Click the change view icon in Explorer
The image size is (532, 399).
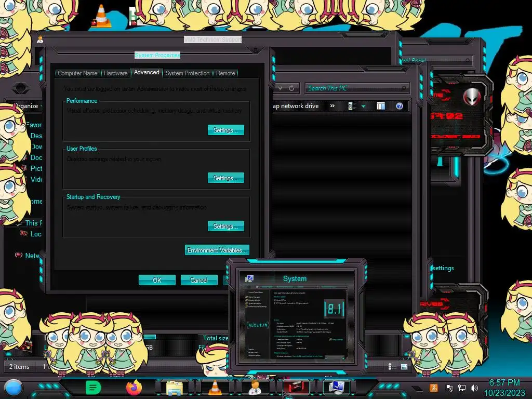[352, 106]
